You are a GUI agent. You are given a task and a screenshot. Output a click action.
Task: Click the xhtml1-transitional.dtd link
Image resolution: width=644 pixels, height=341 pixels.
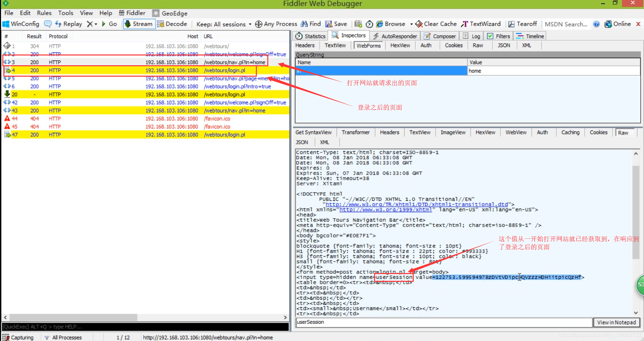coord(417,204)
